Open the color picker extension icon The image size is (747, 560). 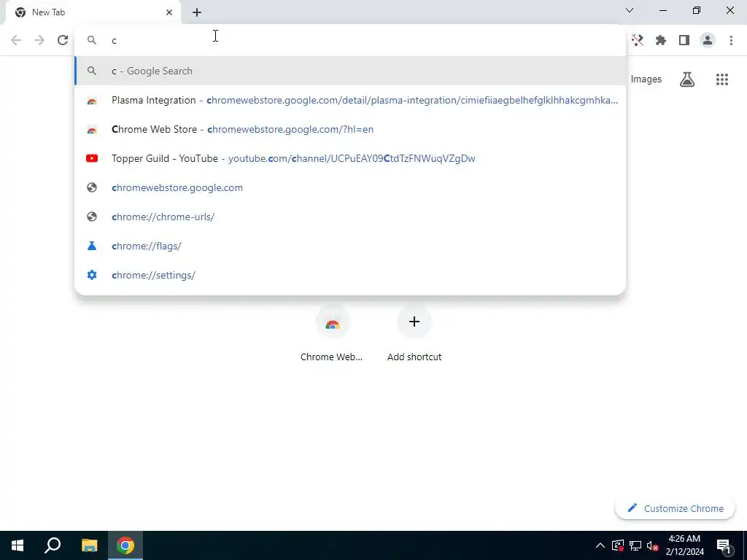point(638,40)
